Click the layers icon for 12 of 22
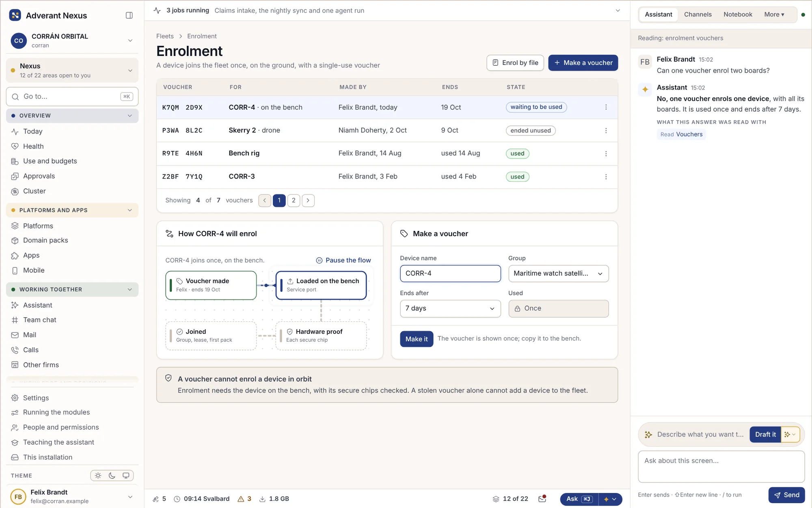 [496, 499]
